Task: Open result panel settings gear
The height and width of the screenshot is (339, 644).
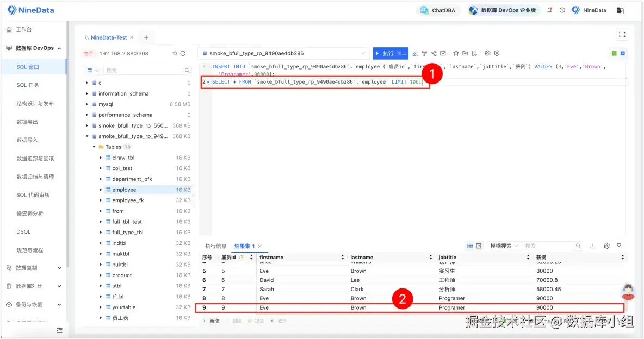Action: tap(606, 246)
